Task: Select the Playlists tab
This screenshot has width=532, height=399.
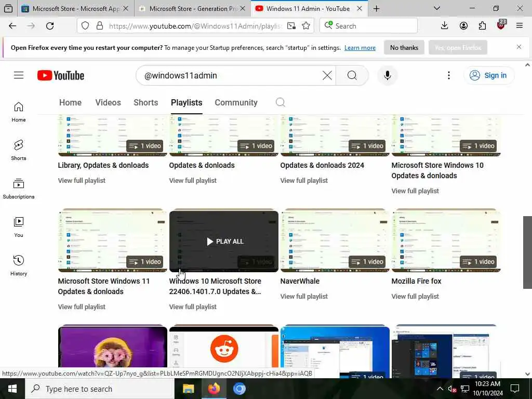Action: pyautogui.click(x=187, y=102)
